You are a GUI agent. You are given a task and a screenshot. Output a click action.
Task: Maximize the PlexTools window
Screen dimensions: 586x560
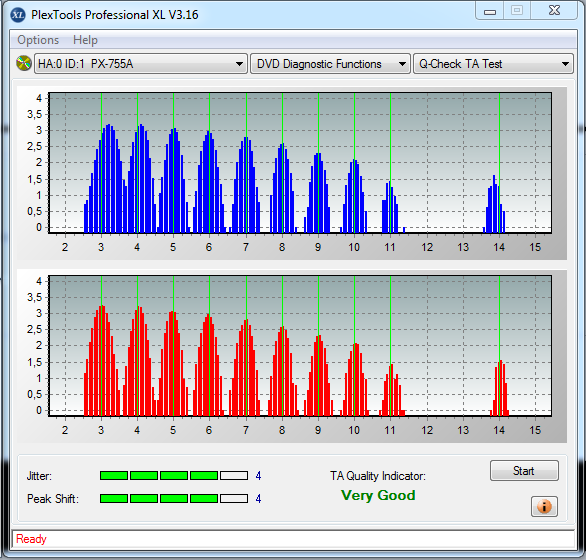(x=517, y=11)
